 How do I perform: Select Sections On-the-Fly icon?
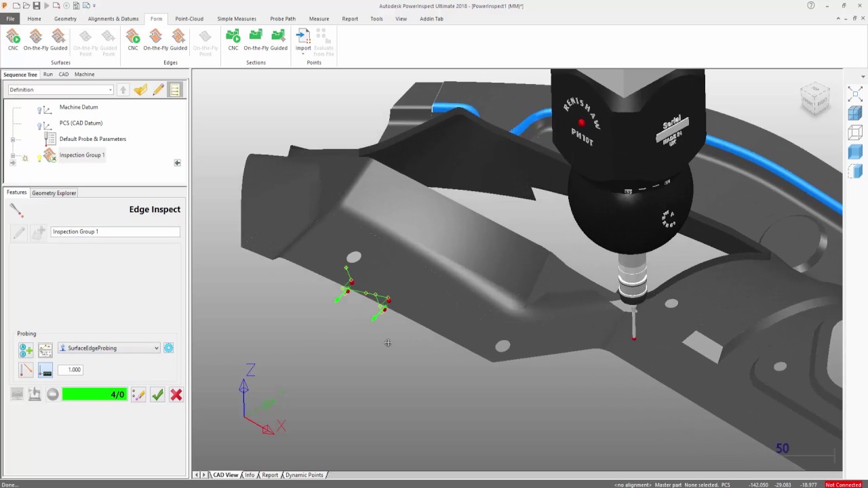pos(256,40)
